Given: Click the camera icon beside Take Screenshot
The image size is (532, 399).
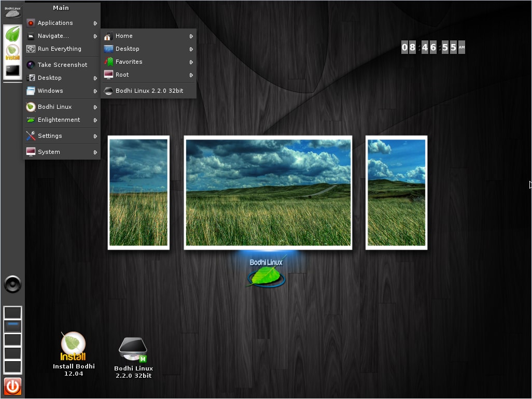Looking at the screenshot, I should click(31, 65).
